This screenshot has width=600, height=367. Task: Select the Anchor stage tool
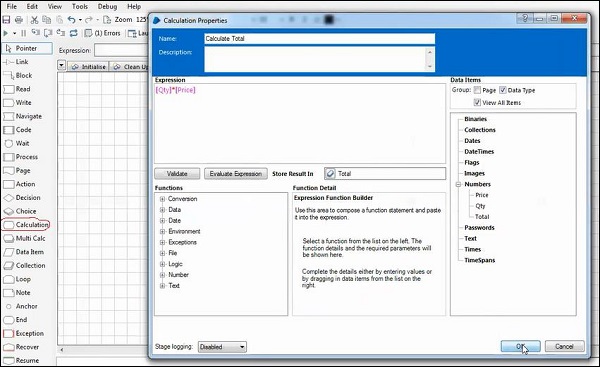21,307
